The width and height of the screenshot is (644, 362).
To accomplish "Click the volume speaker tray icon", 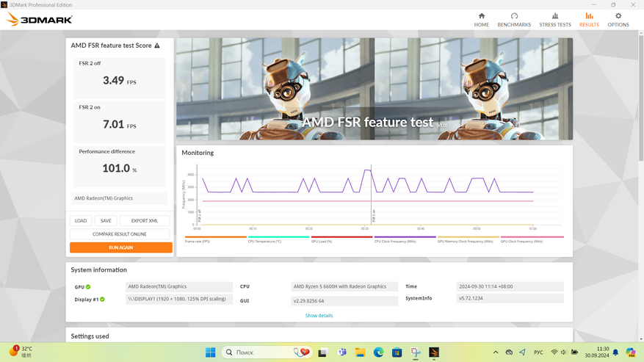I will click(564, 352).
